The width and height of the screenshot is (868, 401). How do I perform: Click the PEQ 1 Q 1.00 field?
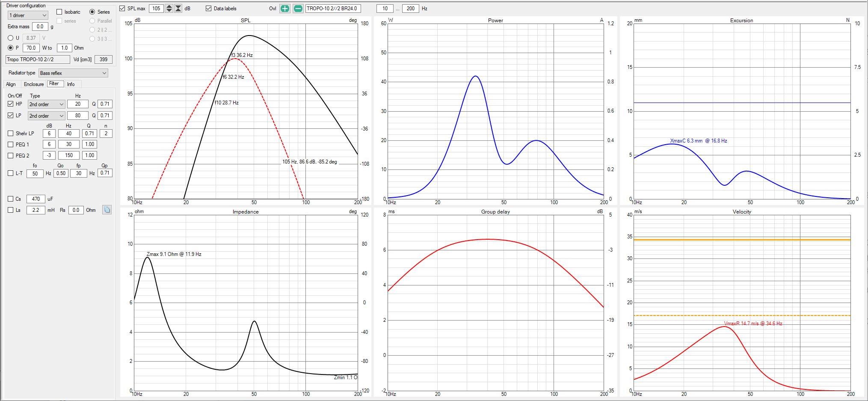[89, 144]
